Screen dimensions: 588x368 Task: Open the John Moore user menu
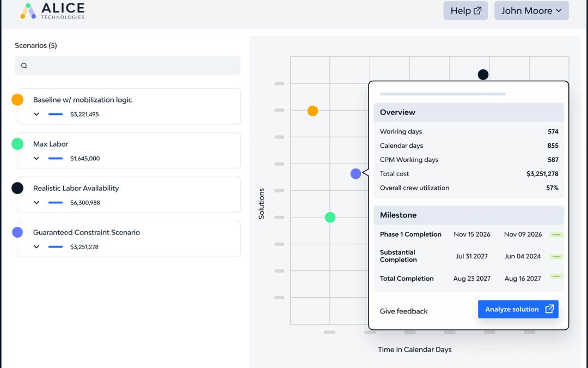pyautogui.click(x=531, y=10)
